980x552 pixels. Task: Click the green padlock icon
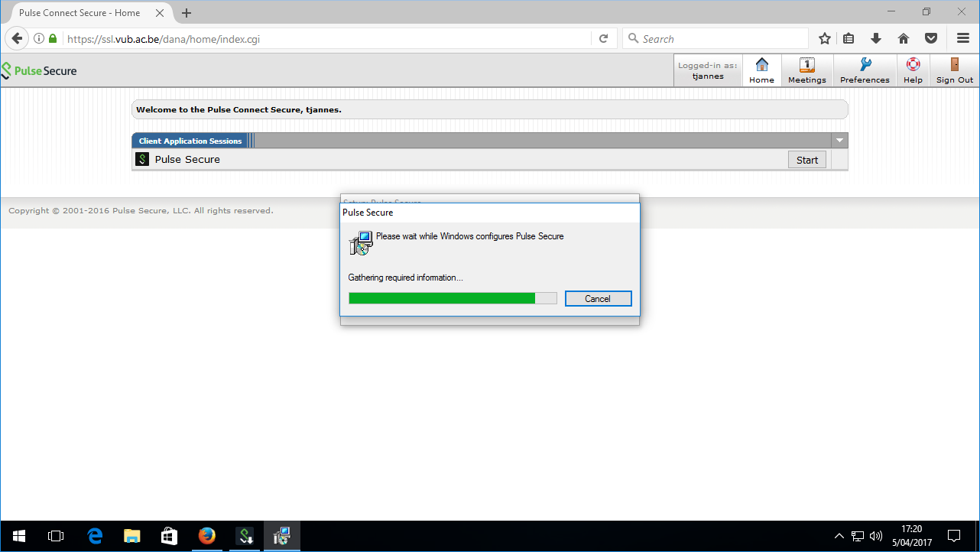pos(53,38)
